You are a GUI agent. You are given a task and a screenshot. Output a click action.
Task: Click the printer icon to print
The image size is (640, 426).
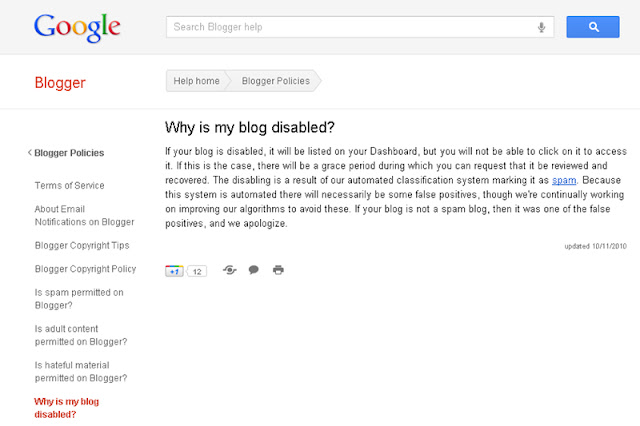click(x=278, y=270)
